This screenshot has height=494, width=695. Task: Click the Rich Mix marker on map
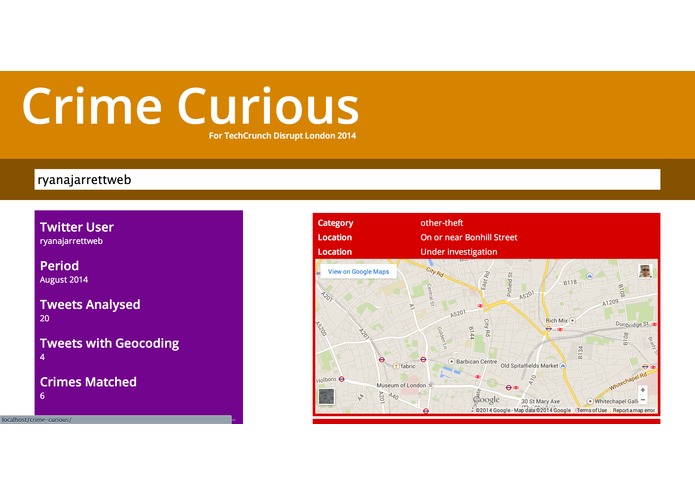572,320
